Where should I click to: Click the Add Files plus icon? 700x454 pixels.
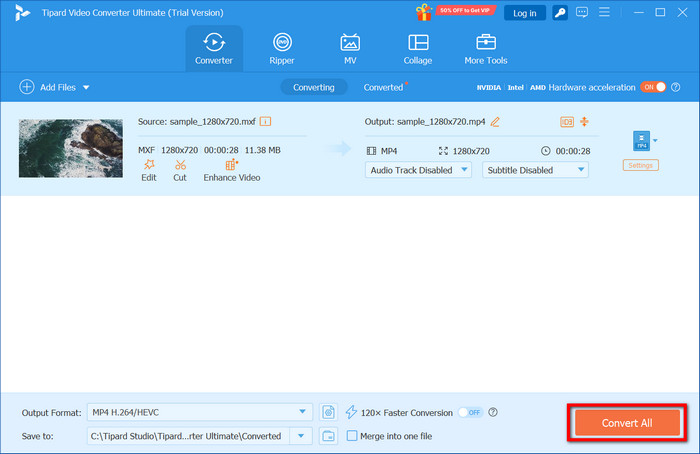pyautogui.click(x=27, y=87)
